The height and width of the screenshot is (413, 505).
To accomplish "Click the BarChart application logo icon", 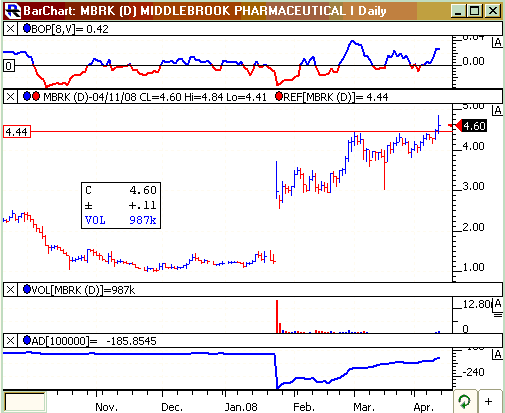I will click(14, 10).
